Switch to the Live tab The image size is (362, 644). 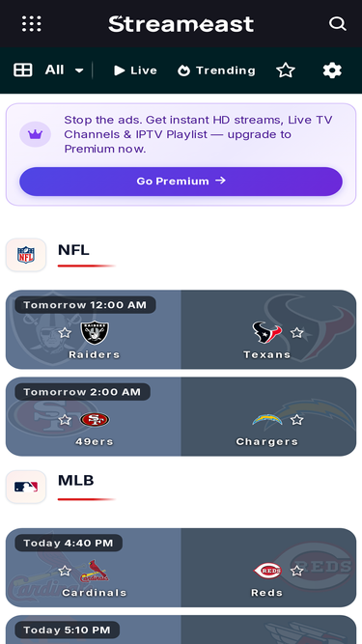coord(135,70)
